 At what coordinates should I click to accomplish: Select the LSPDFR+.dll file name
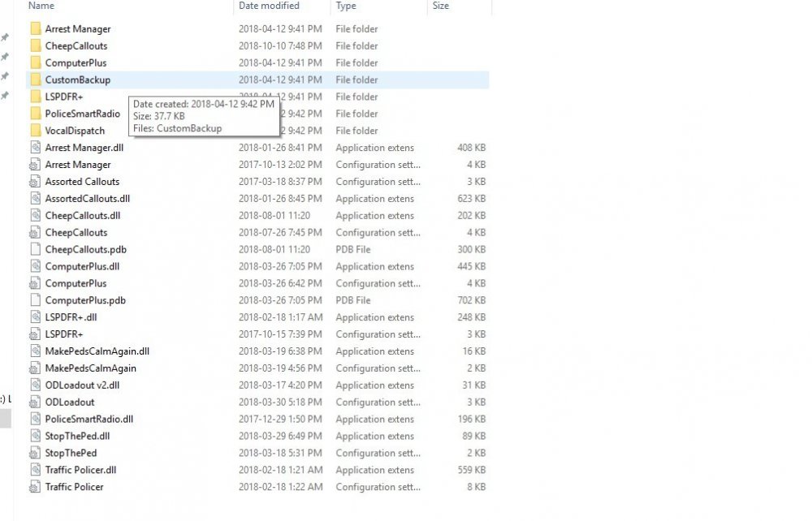pos(71,317)
